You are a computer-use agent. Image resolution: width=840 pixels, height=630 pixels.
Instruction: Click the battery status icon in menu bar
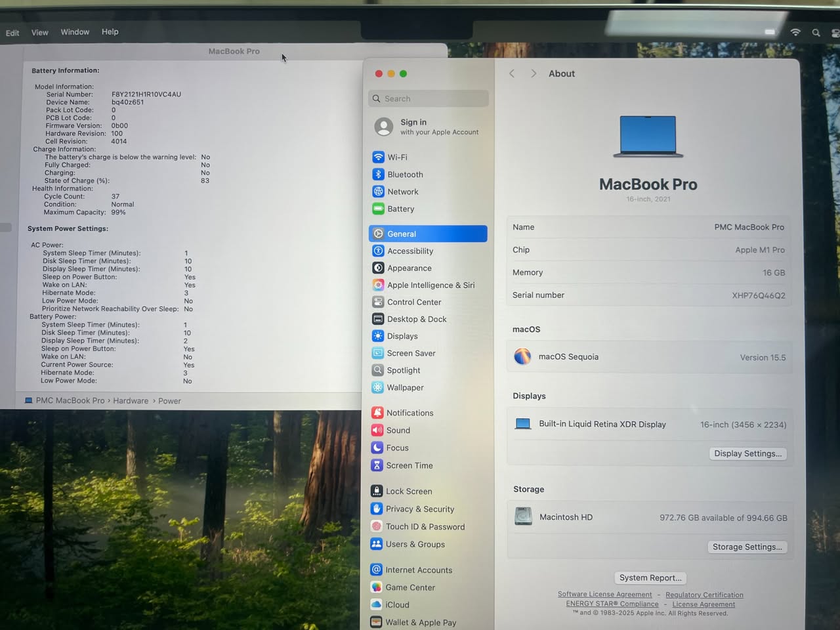tap(770, 31)
